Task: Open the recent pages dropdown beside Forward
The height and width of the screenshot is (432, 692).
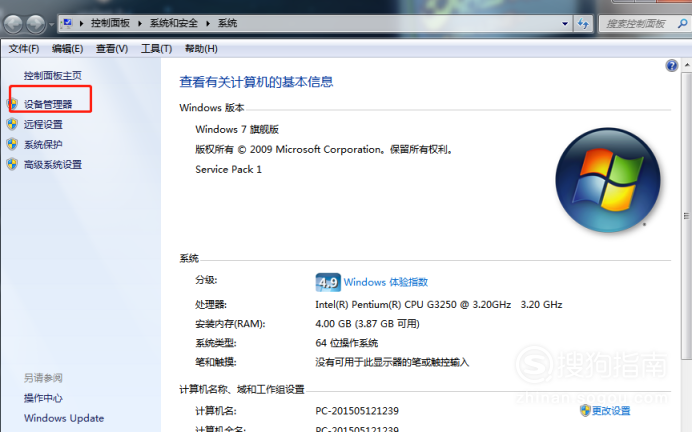Action: (x=51, y=24)
